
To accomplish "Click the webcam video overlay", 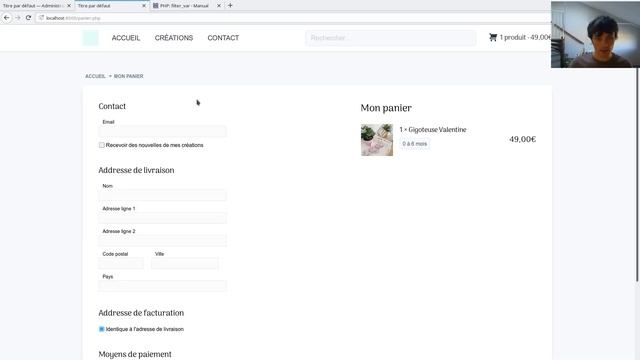I will pyautogui.click(x=595, y=35).
